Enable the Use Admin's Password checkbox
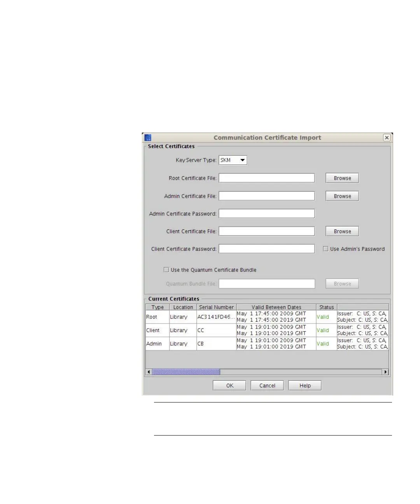Image resolution: width=420 pixels, height=504 pixels. point(326,249)
